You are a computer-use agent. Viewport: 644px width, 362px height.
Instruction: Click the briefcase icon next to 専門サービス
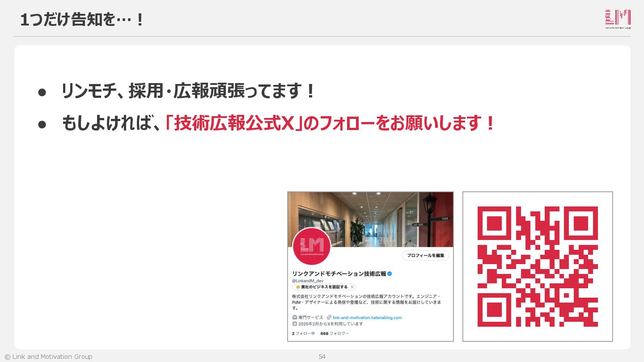point(295,318)
